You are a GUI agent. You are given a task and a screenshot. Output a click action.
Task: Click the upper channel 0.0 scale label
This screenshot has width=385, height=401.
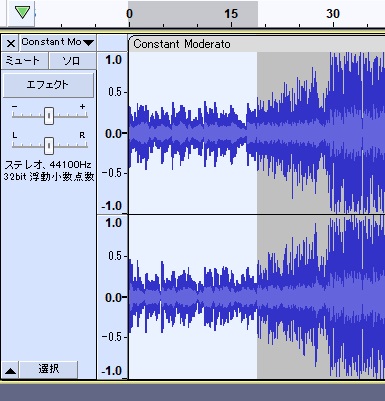113,134
